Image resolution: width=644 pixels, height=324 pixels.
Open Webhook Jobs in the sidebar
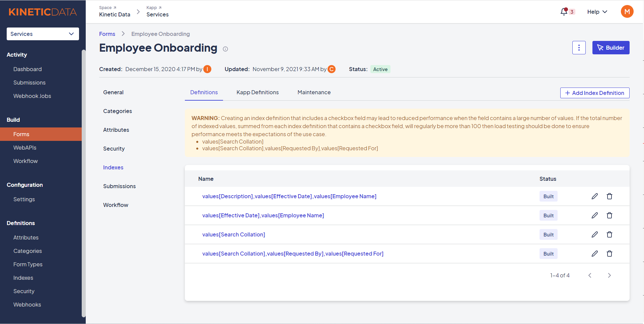[32, 96]
